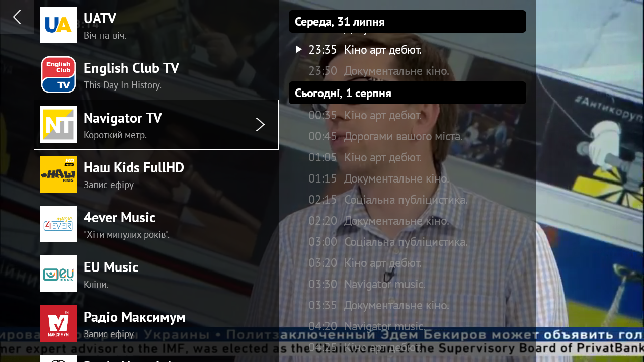Select 03:35 Документальне кіно program
The width and height of the screenshot is (644, 362).
click(x=379, y=305)
